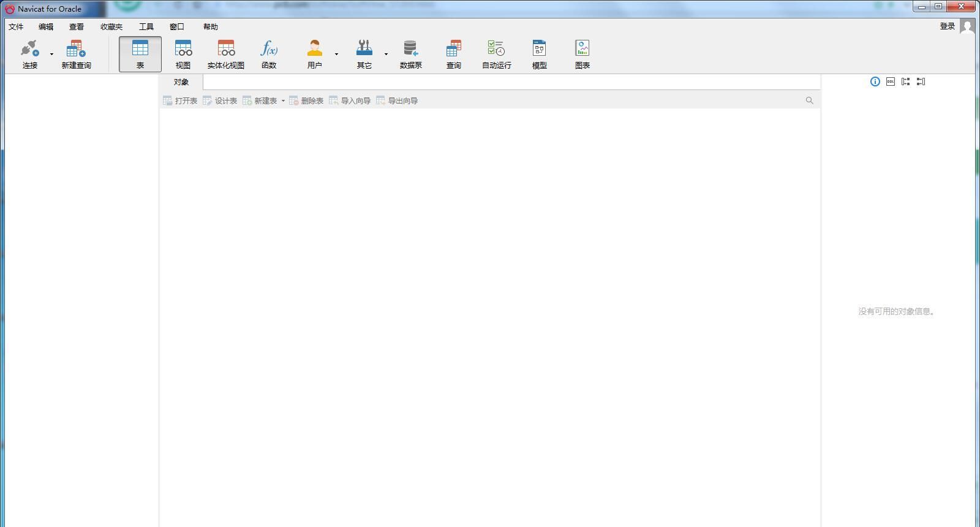The height and width of the screenshot is (527, 980).
Task: Expand the User (用户) dropdown arrow
Action: [x=336, y=54]
